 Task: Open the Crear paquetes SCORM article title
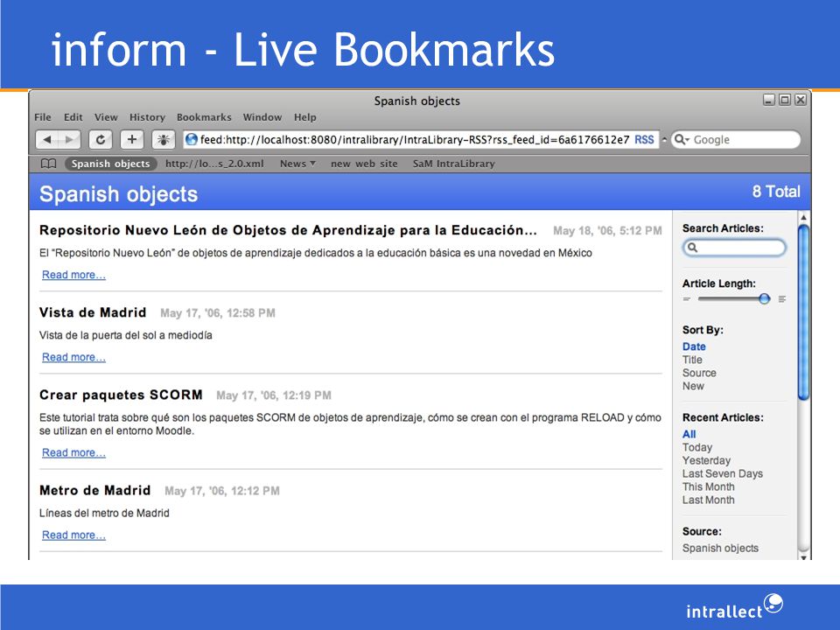point(121,395)
